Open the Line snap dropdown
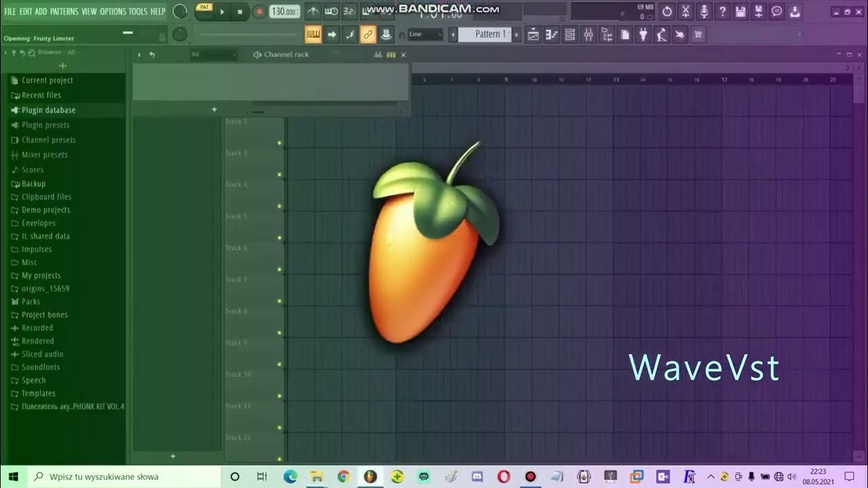Viewport: 868px width, 488px height. (425, 34)
